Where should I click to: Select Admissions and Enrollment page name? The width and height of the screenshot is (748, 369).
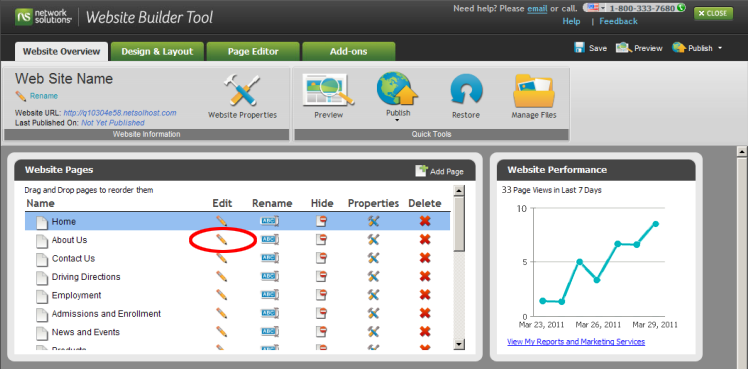[x=106, y=314]
